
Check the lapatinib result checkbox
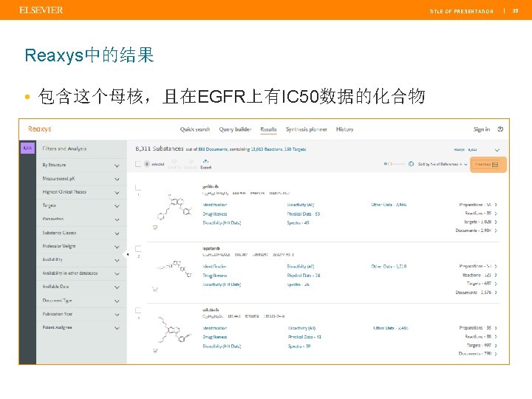click(x=138, y=249)
